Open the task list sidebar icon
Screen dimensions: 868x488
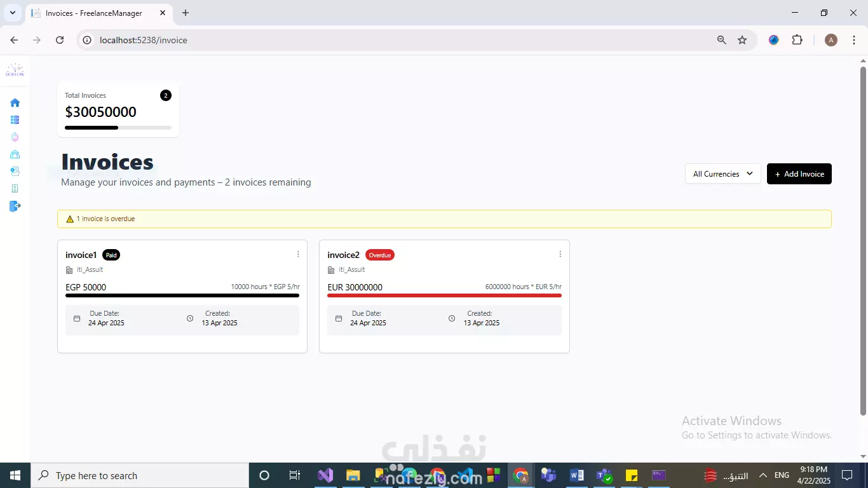(x=15, y=119)
